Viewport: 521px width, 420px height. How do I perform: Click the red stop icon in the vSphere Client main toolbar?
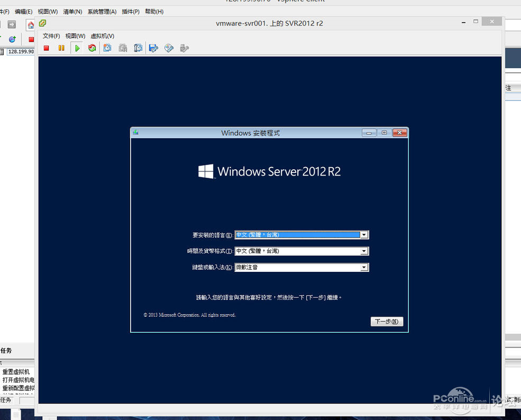[x=31, y=40]
